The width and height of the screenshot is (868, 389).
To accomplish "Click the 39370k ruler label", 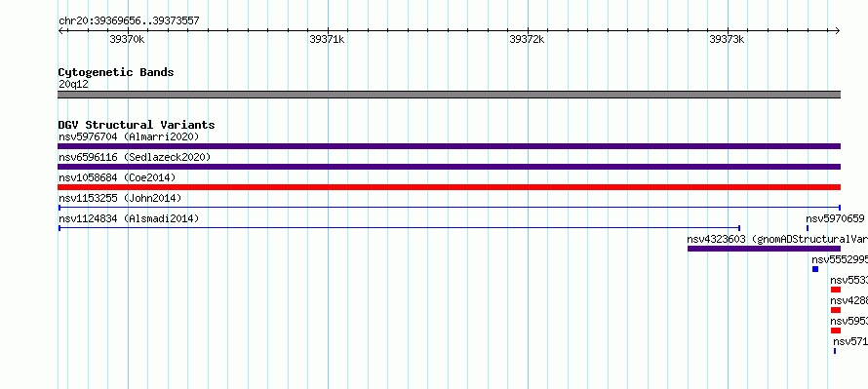I will pyautogui.click(x=127, y=39).
